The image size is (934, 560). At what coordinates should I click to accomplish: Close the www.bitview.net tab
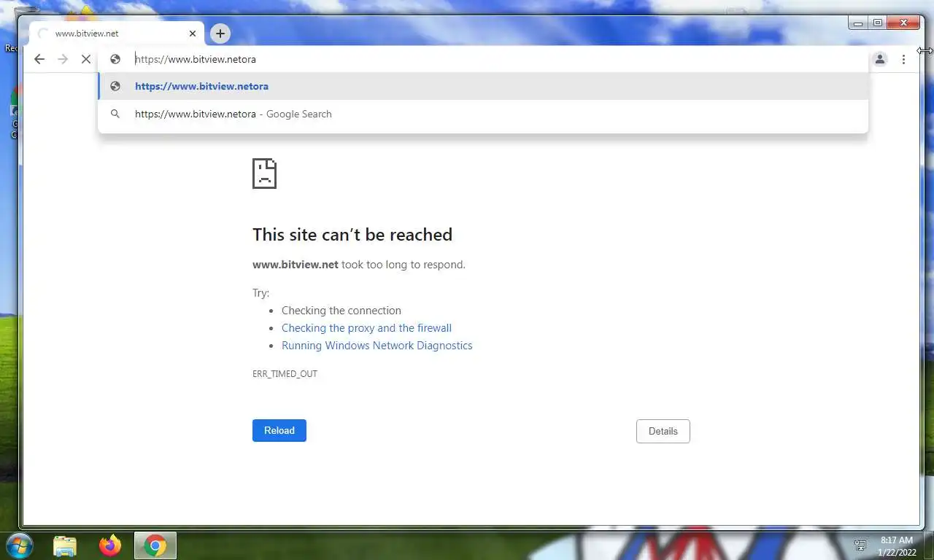(x=193, y=34)
